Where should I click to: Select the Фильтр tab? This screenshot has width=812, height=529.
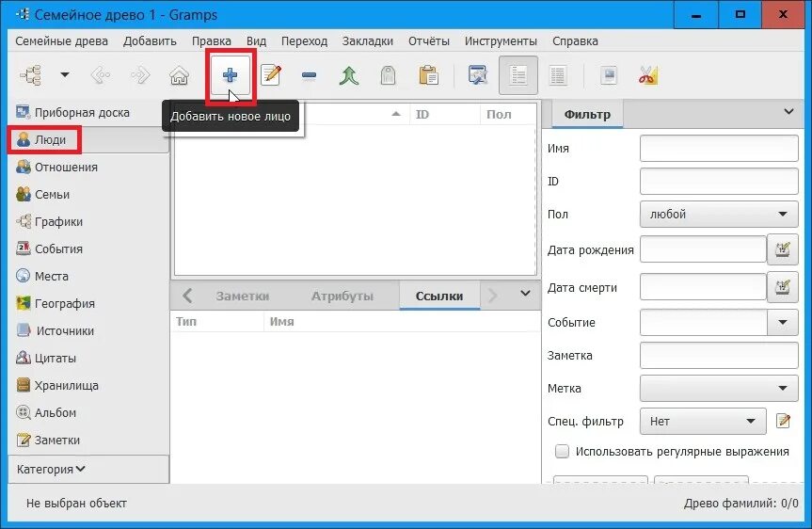587,115
